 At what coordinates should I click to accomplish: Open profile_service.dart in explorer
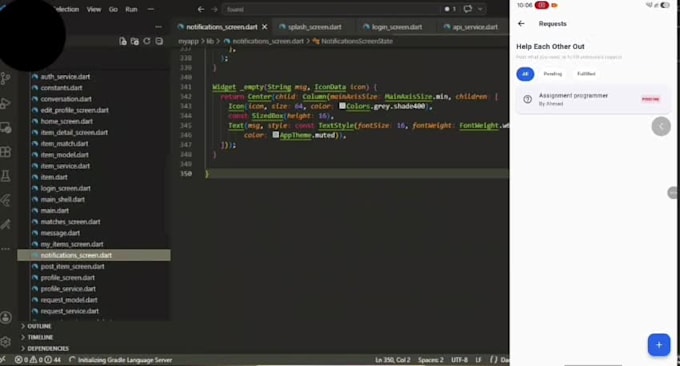68,289
